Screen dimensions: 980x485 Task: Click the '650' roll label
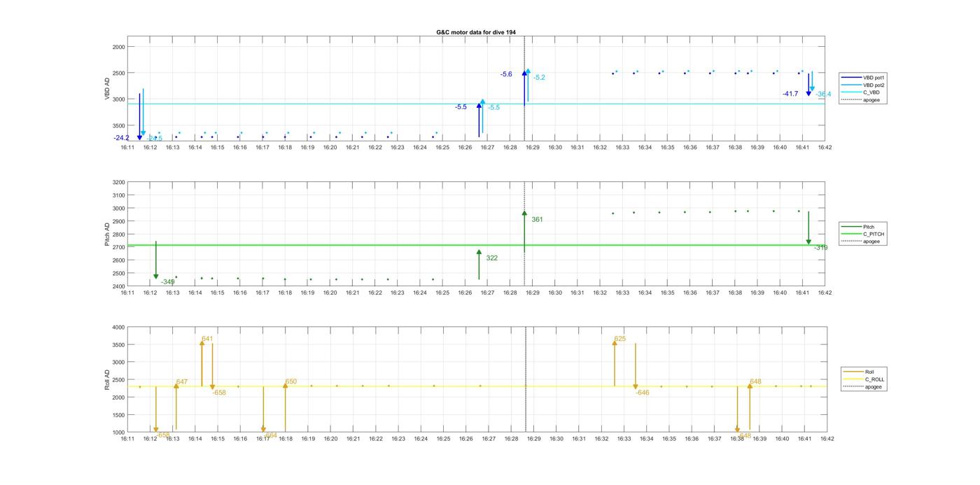pyautogui.click(x=290, y=382)
